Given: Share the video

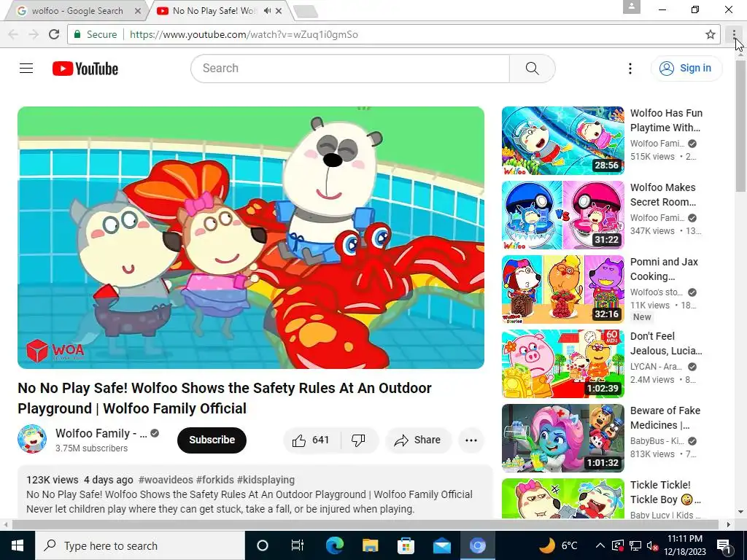Looking at the screenshot, I should (418, 440).
